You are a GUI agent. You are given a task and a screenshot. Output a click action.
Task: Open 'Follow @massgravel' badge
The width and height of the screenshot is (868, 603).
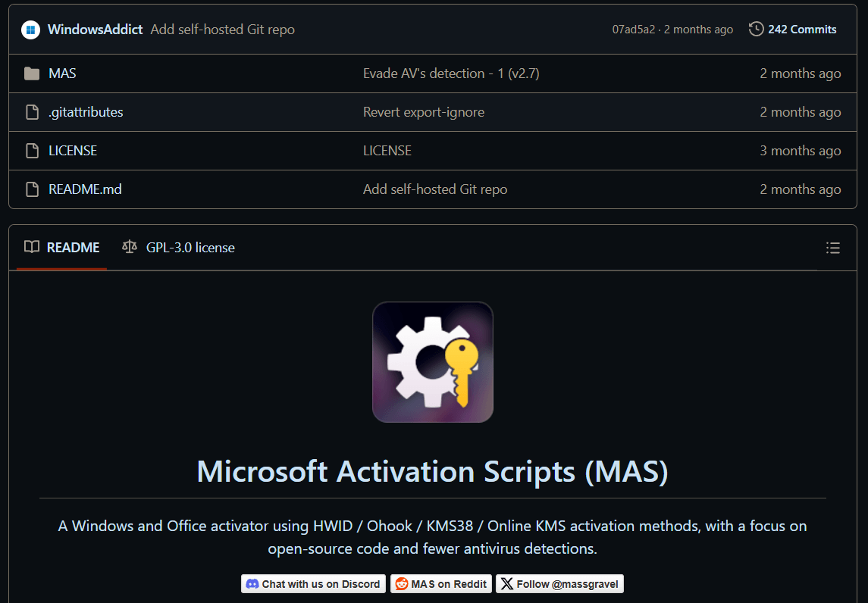point(559,583)
